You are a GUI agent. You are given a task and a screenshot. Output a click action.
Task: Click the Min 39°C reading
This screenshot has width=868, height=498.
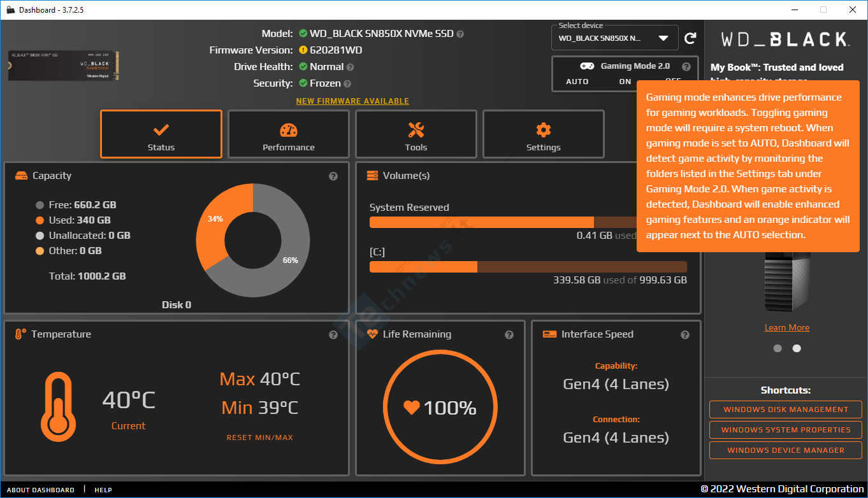pyautogui.click(x=260, y=408)
